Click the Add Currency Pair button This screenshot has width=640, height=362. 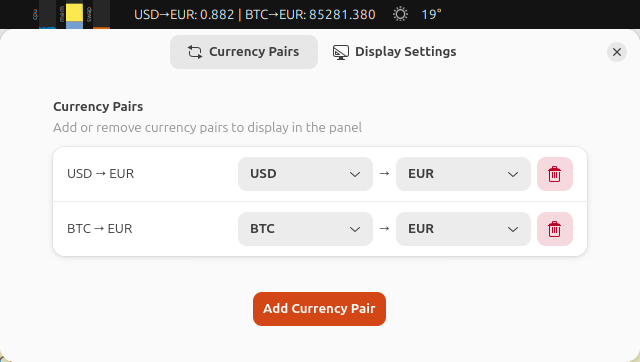coord(319,309)
